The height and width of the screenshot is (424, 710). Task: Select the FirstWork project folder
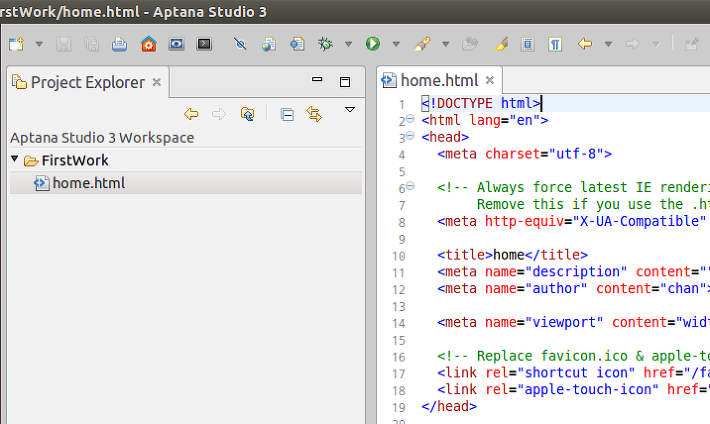75,160
